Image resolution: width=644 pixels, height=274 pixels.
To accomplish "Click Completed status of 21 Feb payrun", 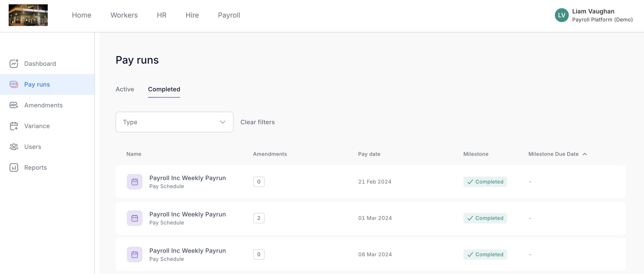I will 485,182.
